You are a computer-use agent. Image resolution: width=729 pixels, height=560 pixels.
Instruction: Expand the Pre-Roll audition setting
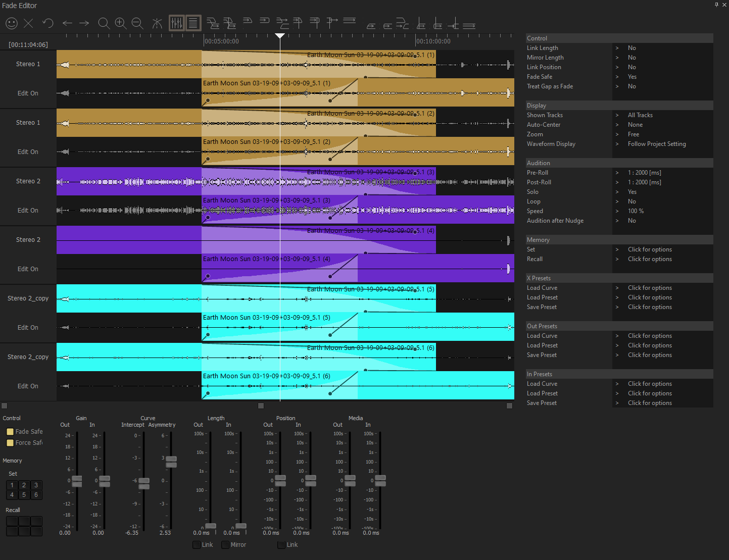pos(617,172)
